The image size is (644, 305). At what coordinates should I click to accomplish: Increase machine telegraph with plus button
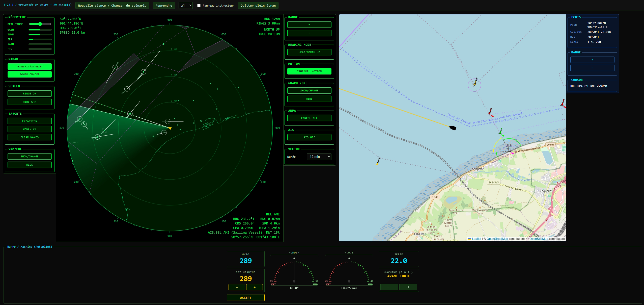tap(408, 287)
